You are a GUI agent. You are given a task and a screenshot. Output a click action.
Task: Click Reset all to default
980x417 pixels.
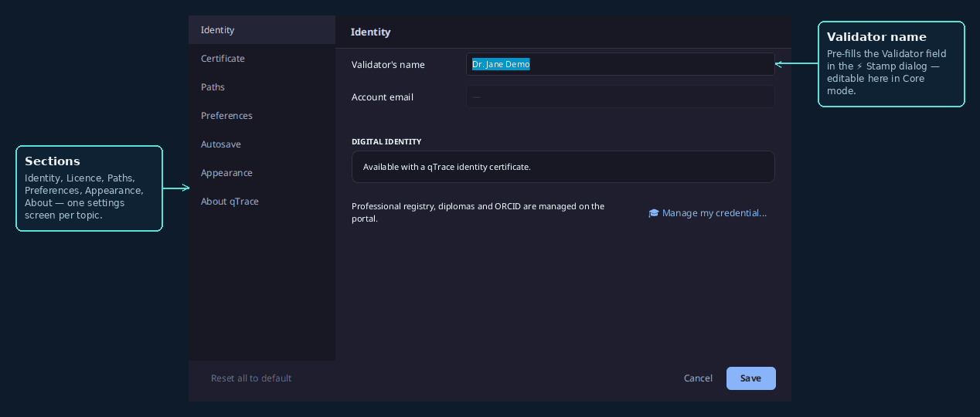tap(251, 378)
